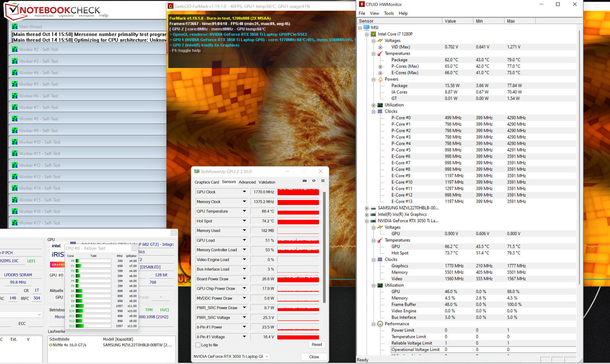Open GPU-Z hamburger menu icon
This screenshot has height=364, width=610.
pyautogui.click(x=323, y=181)
